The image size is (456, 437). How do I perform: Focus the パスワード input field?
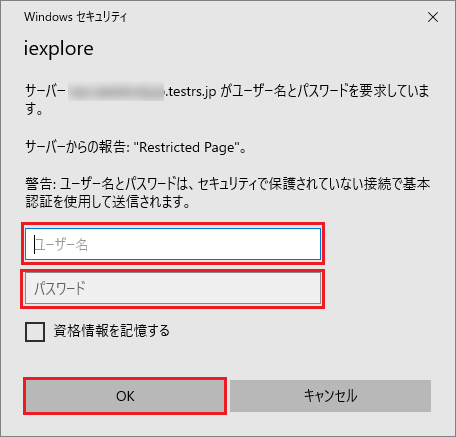click(x=173, y=289)
